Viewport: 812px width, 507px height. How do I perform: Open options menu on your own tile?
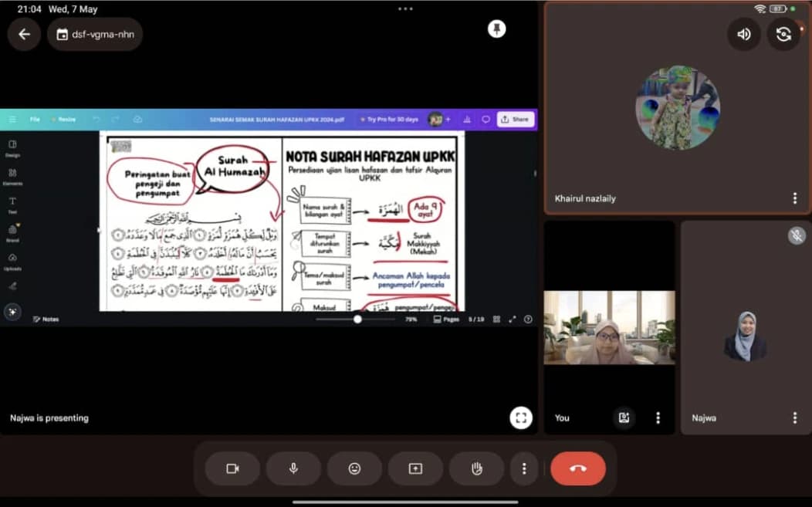tap(658, 418)
